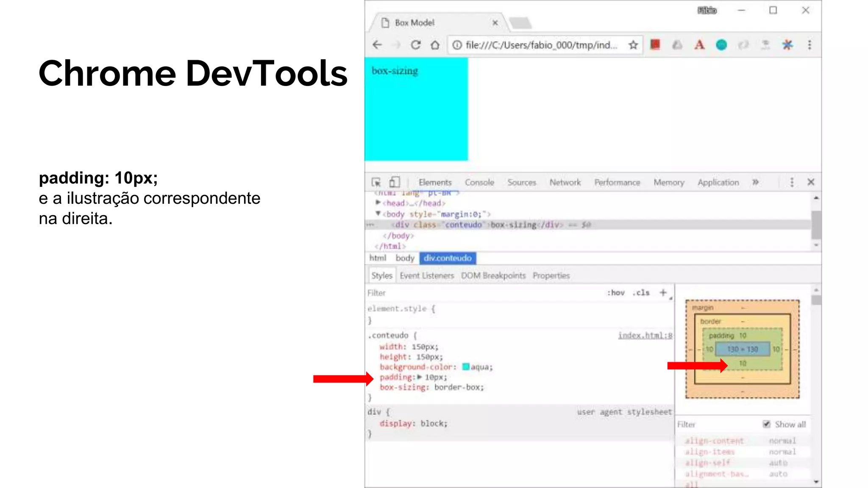
Task: Click the red square extension icon
Action: [x=655, y=44]
